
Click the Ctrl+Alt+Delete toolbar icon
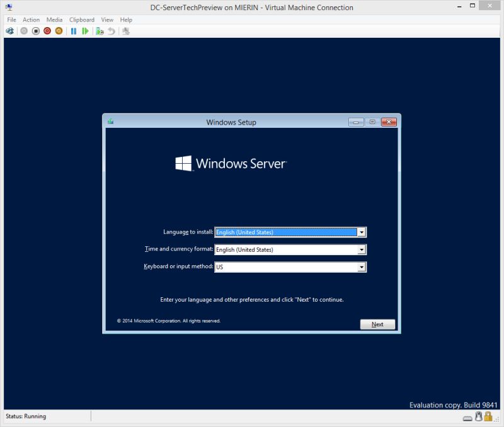pyautogui.click(x=10, y=31)
